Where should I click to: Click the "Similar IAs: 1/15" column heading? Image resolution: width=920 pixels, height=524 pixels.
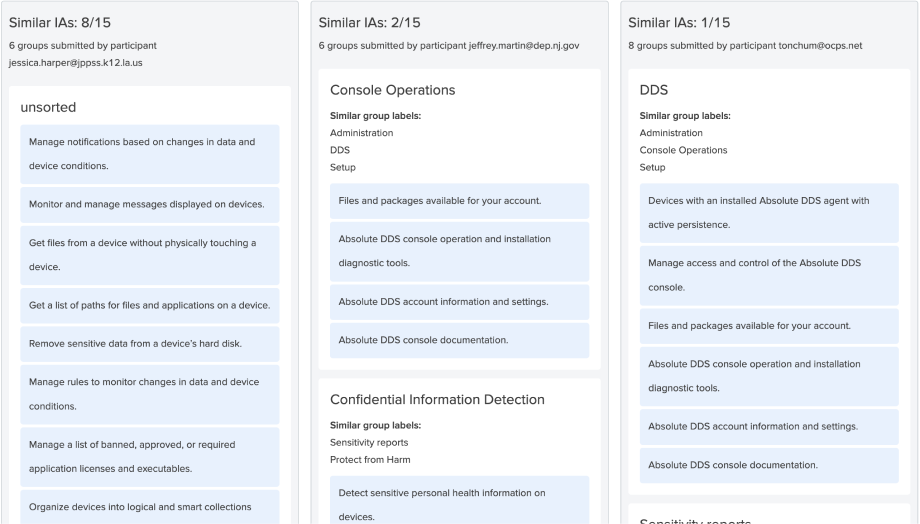coord(678,23)
